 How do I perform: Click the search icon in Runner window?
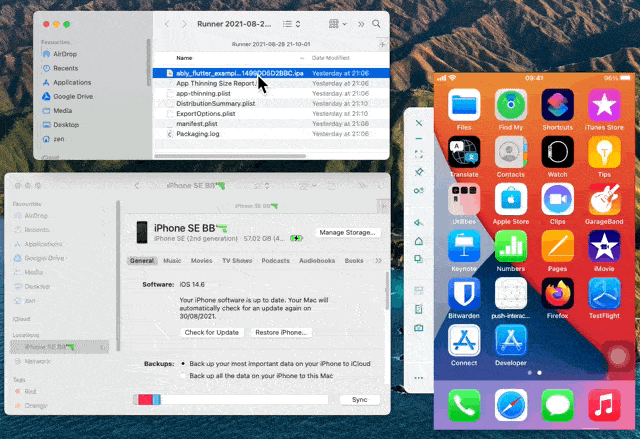[x=376, y=24]
